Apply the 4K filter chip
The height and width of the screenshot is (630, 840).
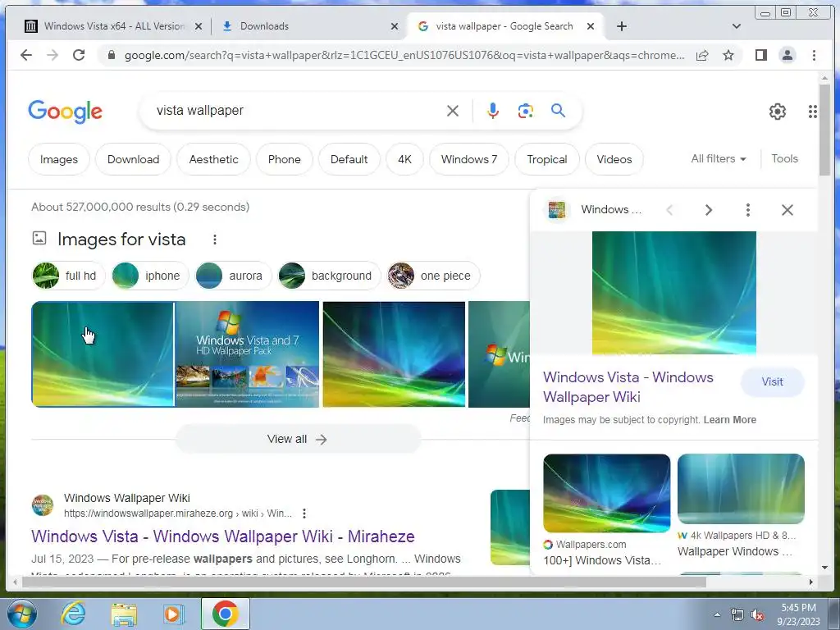click(404, 159)
